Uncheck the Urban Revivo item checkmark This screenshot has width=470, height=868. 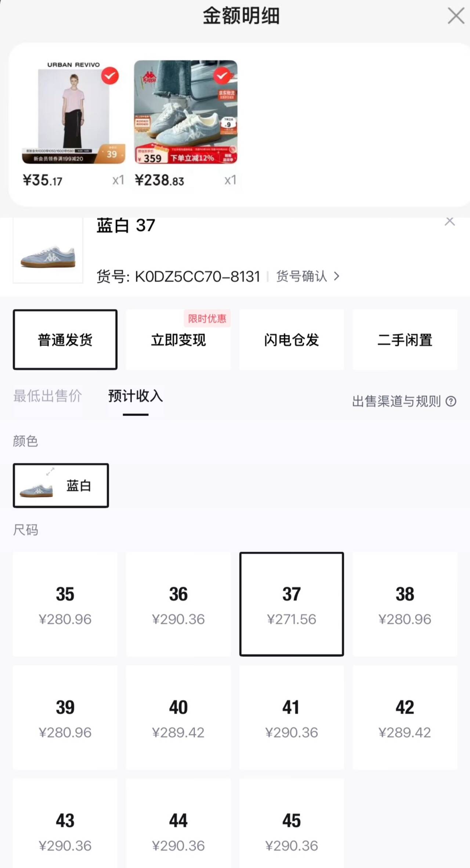coord(110,76)
